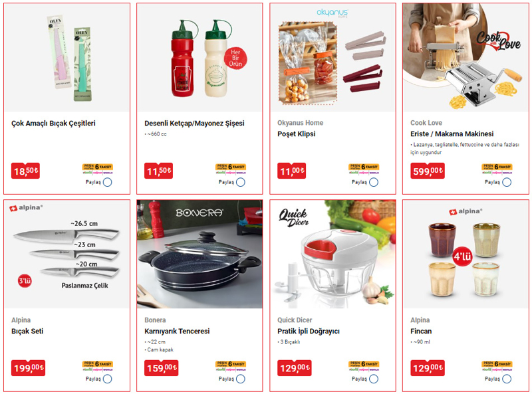Screen dimensions: 532x394
Task: Click the 599,00 price tag on the pasta machine
Action: point(428,171)
